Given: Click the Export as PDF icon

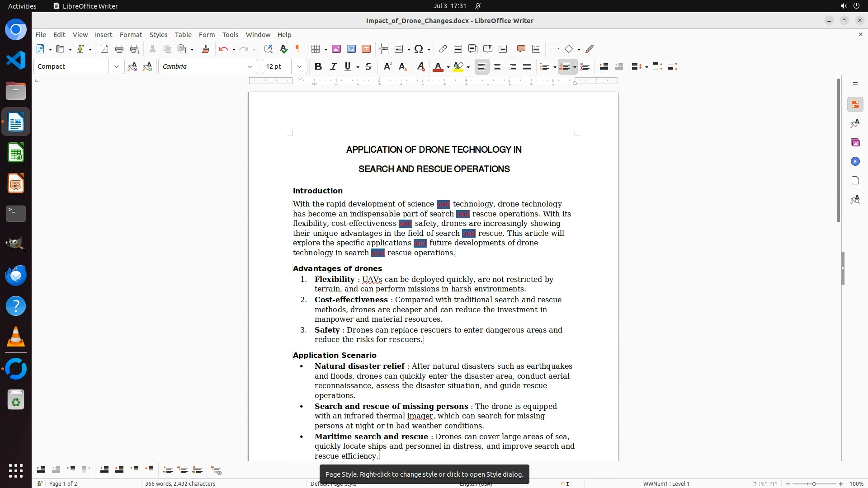Looking at the screenshot, I should 104,49.
